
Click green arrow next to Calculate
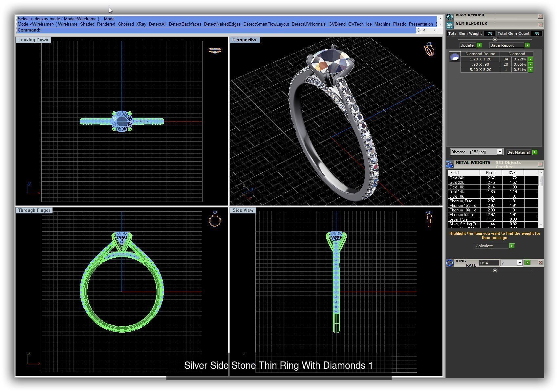pyautogui.click(x=512, y=246)
